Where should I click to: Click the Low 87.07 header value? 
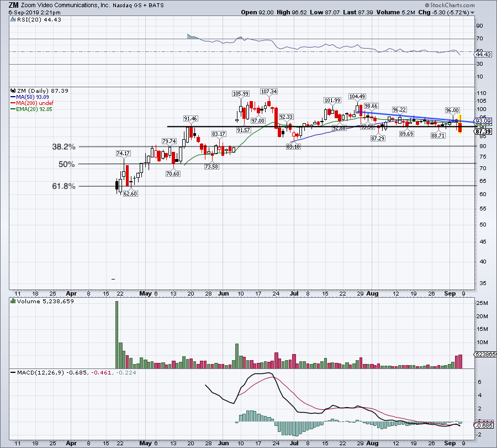click(325, 12)
